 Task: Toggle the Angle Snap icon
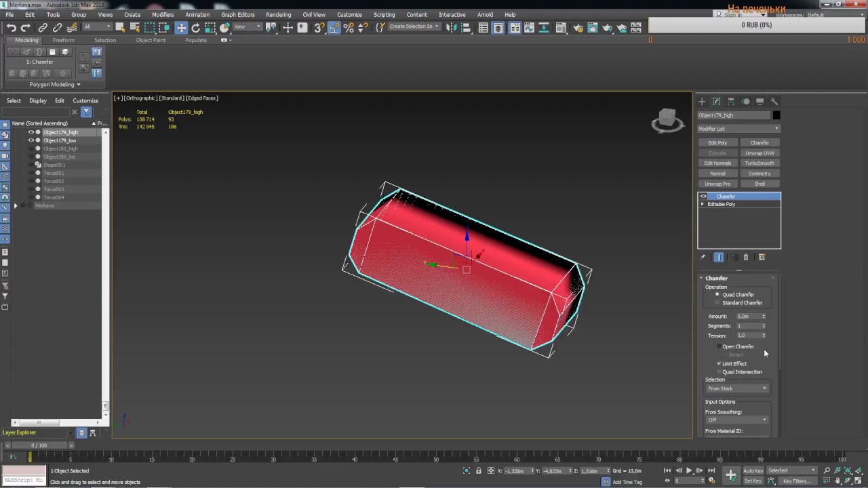tap(334, 28)
